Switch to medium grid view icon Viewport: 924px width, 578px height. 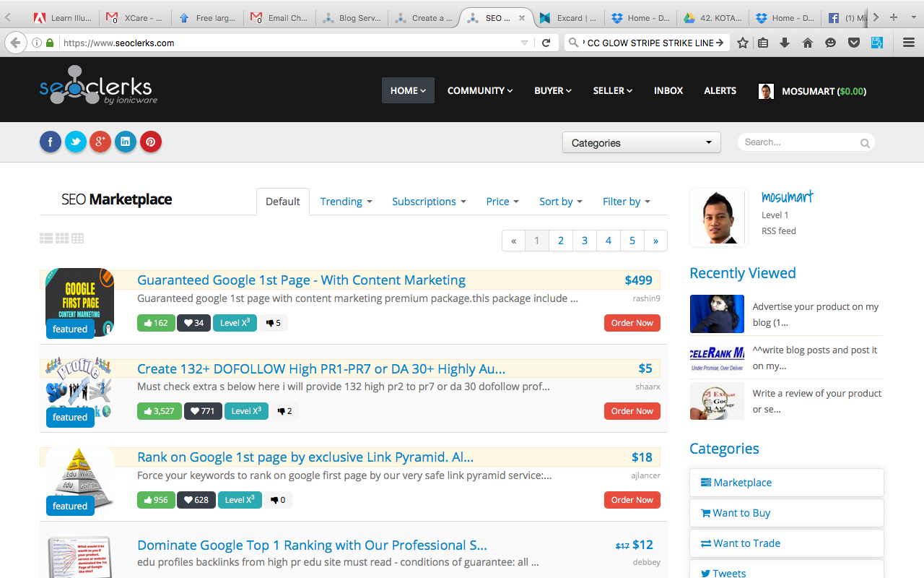(62, 238)
